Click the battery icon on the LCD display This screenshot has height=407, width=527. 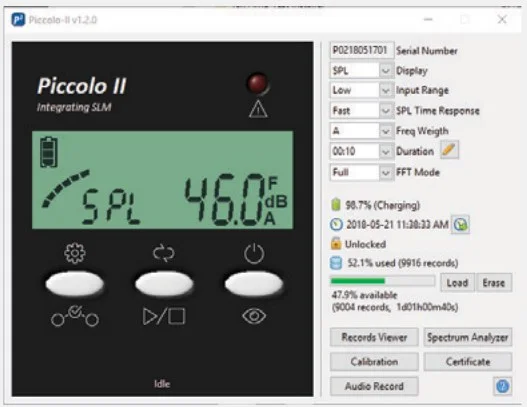[x=49, y=152]
